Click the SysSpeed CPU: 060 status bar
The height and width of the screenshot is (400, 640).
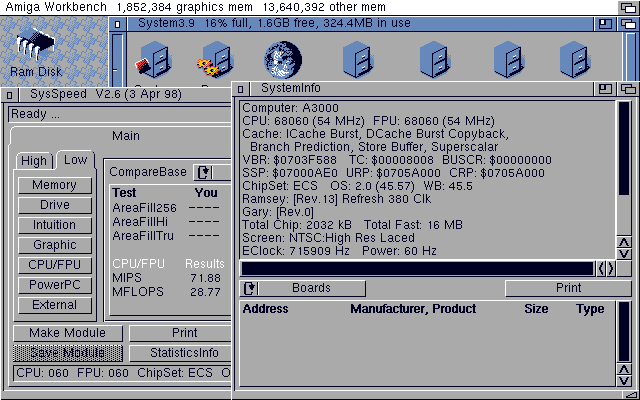pyautogui.click(x=122, y=373)
